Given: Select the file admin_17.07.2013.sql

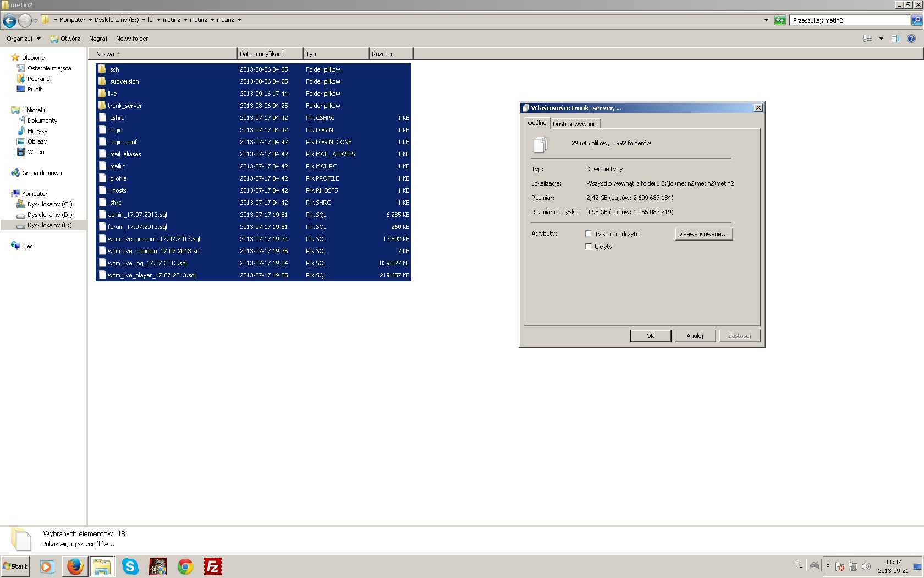Looking at the screenshot, I should click(254, 215).
